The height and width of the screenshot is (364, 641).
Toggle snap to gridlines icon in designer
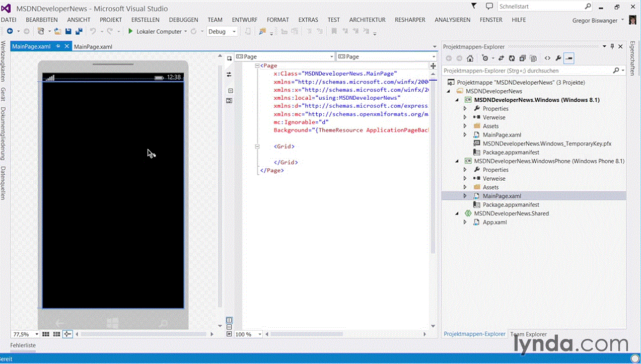(57, 334)
